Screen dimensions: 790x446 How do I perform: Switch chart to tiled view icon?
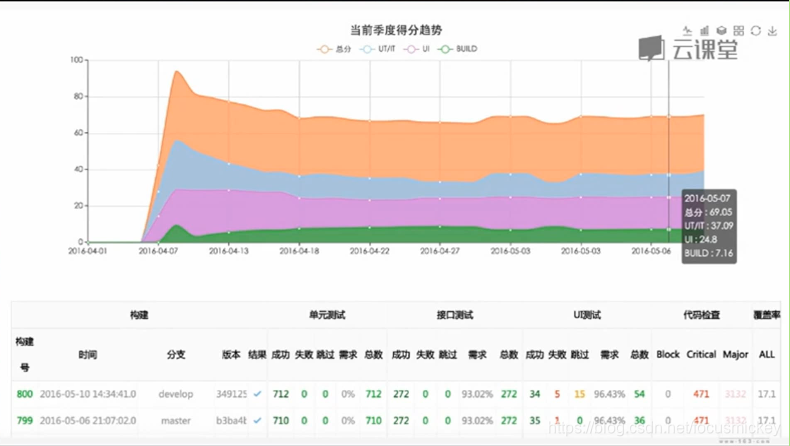coord(739,31)
